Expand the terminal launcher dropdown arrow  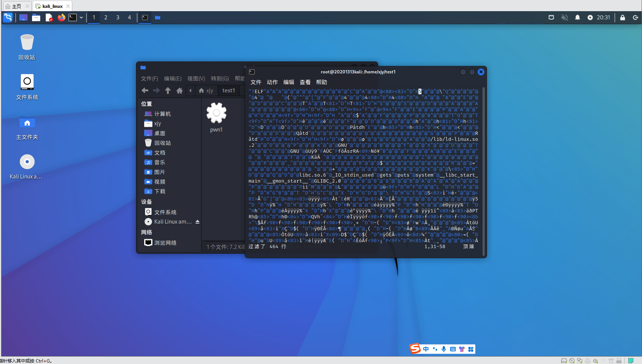pyautogui.click(x=81, y=18)
